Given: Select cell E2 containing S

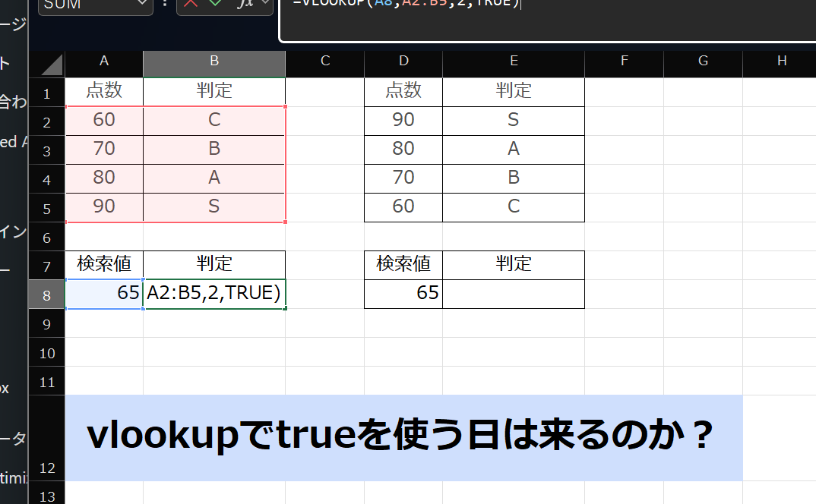Looking at the screenshot, I should click(x=514, y=120).
